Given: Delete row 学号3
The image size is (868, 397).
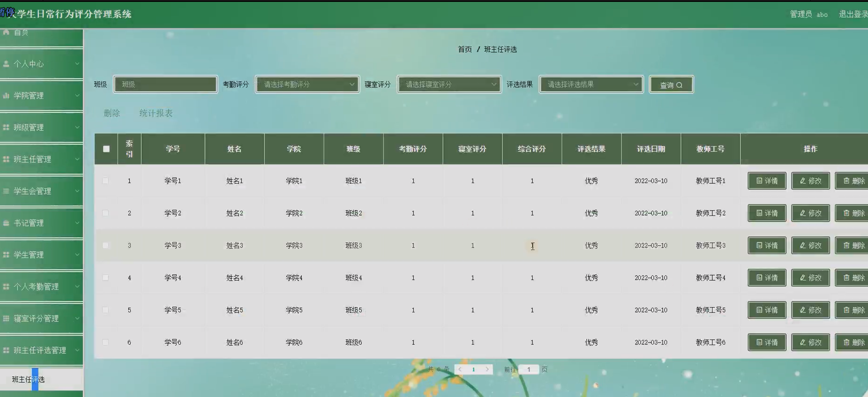Looking at the screenshot, I should pos(852,245).
